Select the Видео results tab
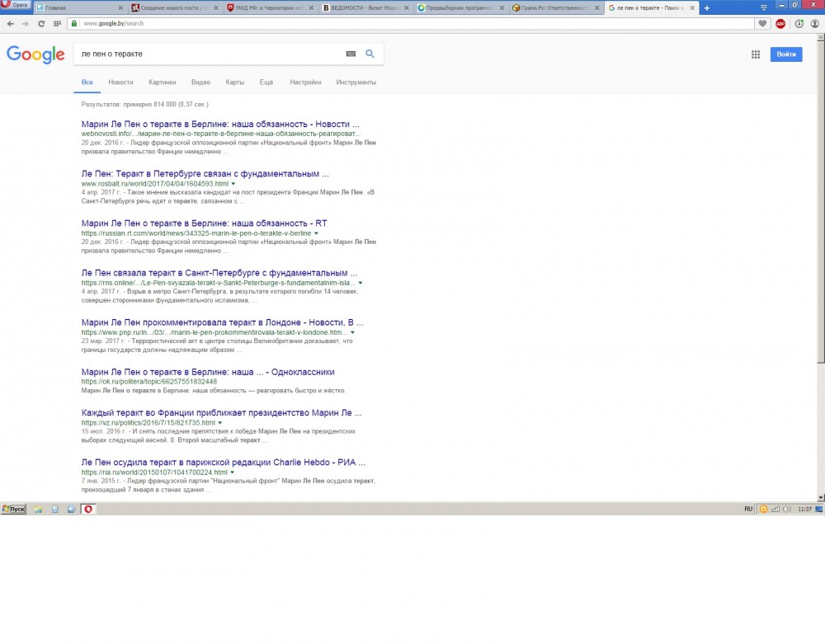 (x=200, y=82)
